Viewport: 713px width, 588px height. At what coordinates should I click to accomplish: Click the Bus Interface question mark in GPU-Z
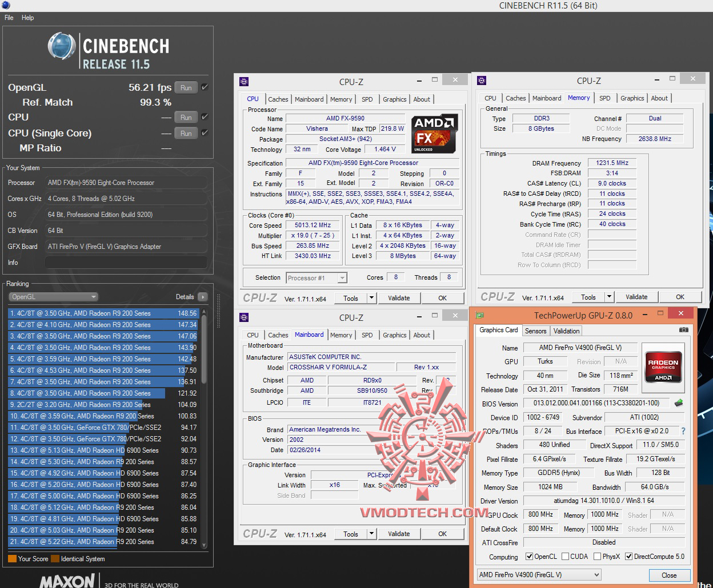pyautogui.click(x=683, y=431)
